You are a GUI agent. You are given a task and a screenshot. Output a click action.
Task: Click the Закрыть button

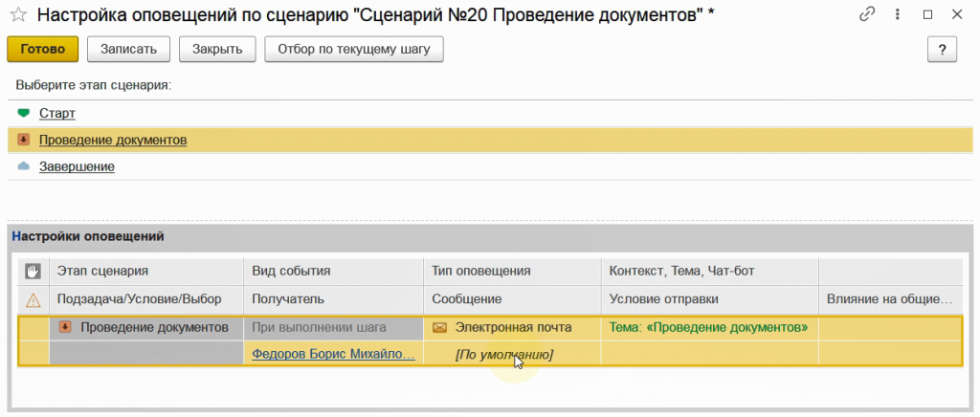coord(217,49)
